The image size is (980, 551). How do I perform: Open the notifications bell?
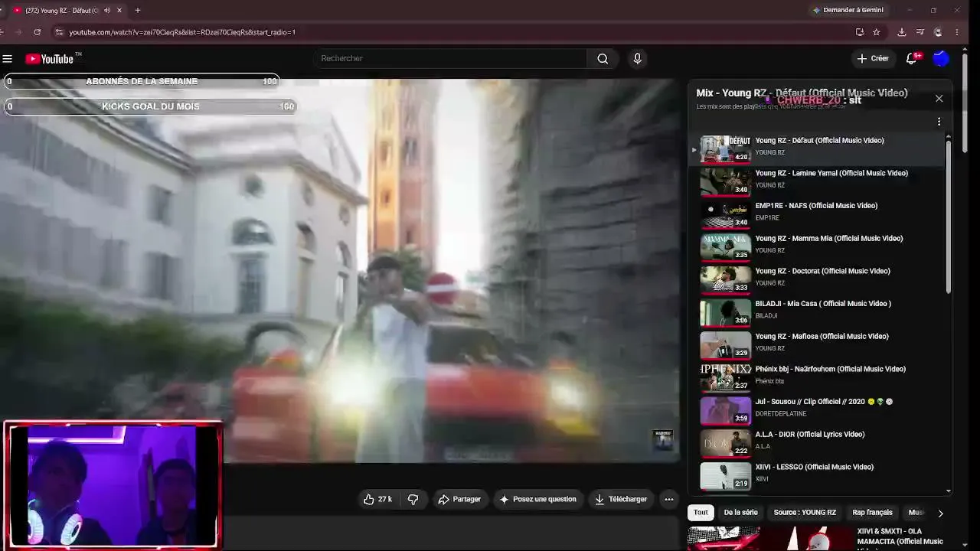pyautogui.click(x=911, y=59)
